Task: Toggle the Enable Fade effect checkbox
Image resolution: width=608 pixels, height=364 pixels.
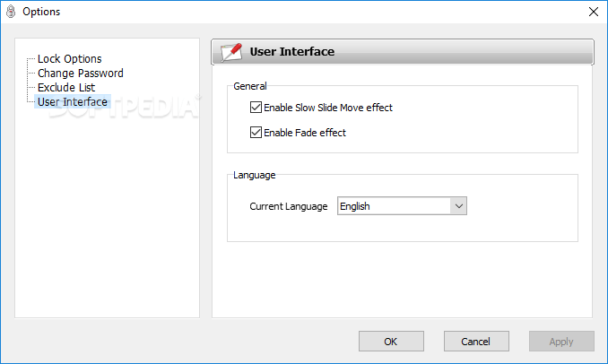Action: tap(256, 133)
